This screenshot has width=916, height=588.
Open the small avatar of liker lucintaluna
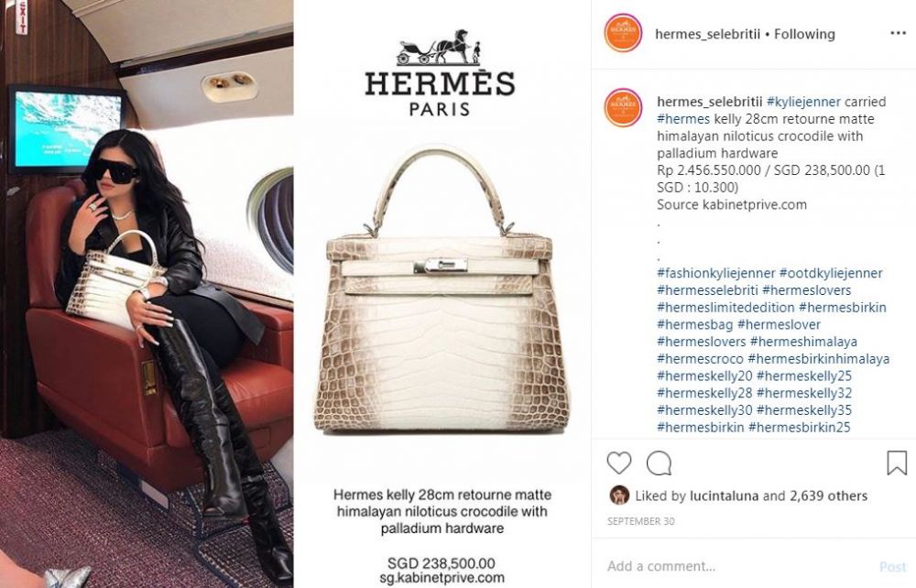pyautogui.click(x=619, y=495)
